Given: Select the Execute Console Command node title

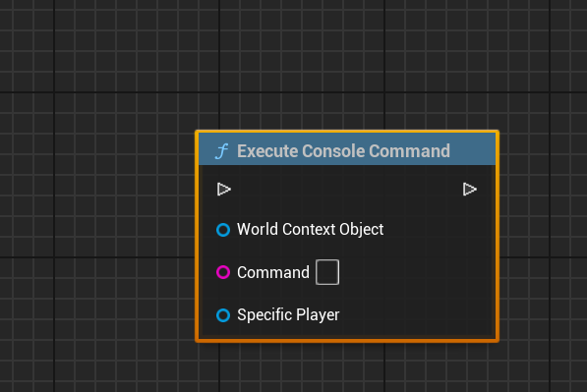Looking at the screenshot, I should pyautogui.click(x=343, y=151).
